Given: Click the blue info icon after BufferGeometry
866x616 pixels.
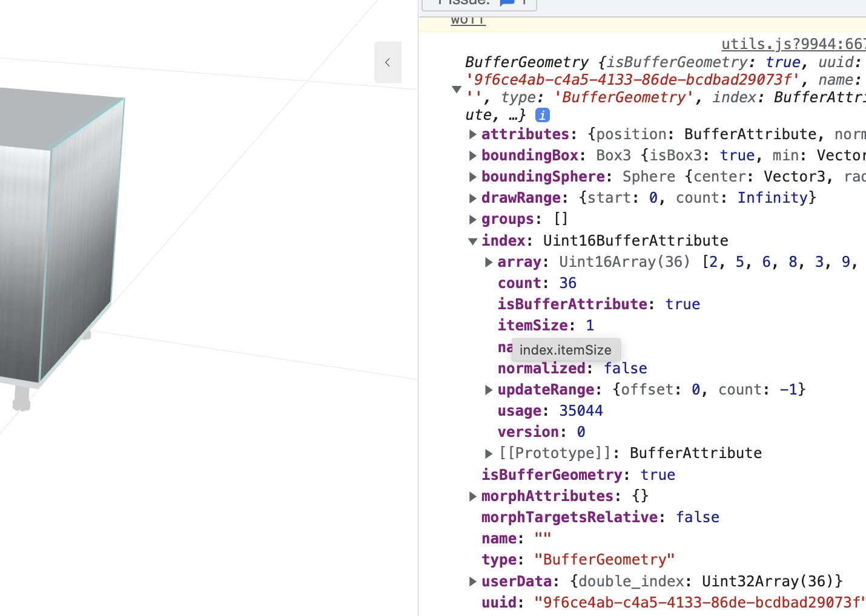Looking at the screenshot, I should tap(542, 115).
